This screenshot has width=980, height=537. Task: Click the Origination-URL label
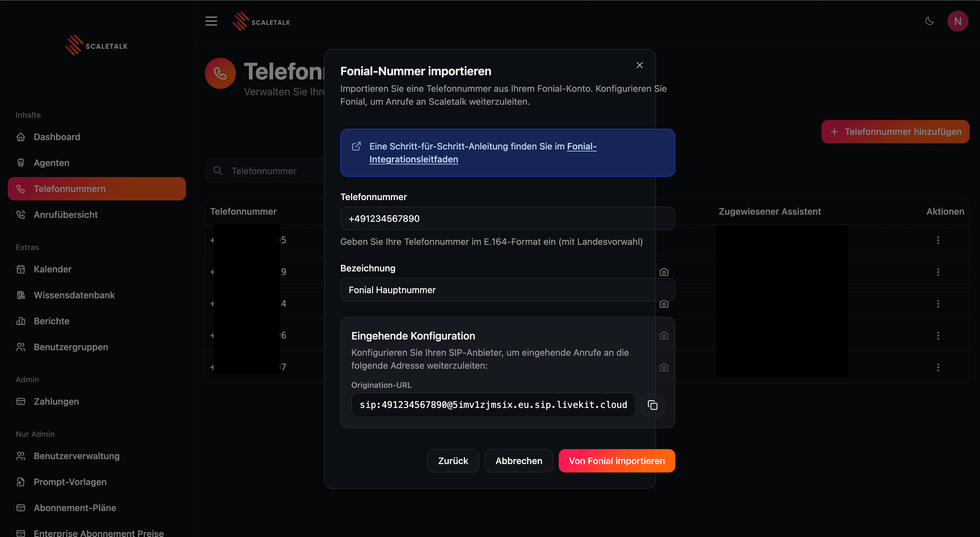[381, 385]
